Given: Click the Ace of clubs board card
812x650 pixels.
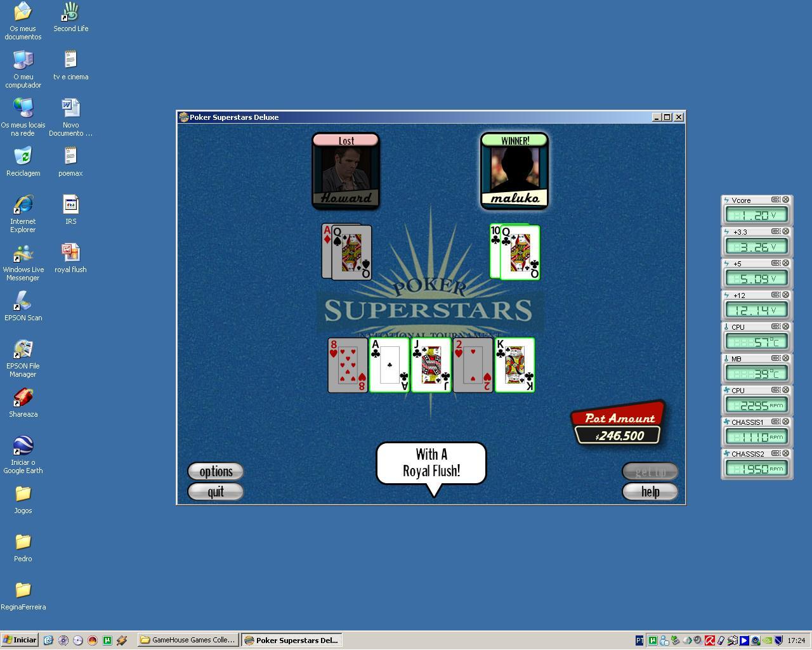Looking at the screenshot, I should [x=390, y=365].
